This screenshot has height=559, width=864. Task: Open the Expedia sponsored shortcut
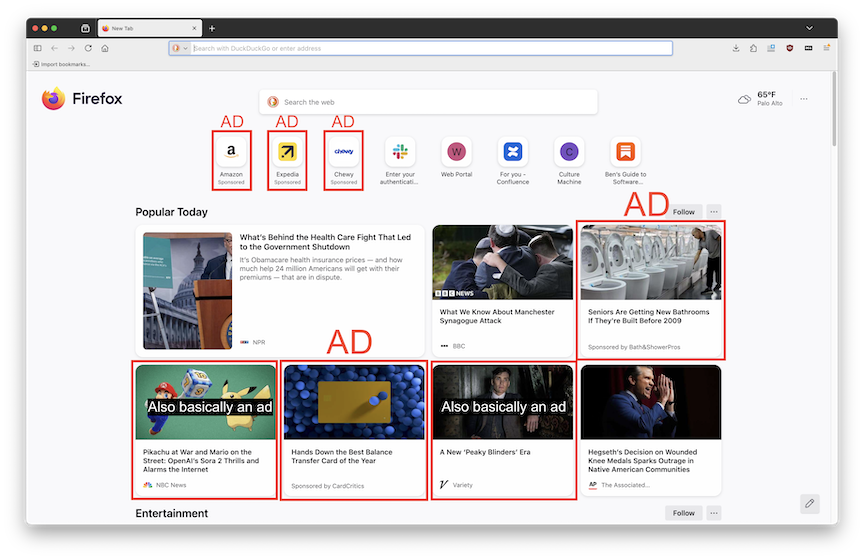[x=288, y=160]
